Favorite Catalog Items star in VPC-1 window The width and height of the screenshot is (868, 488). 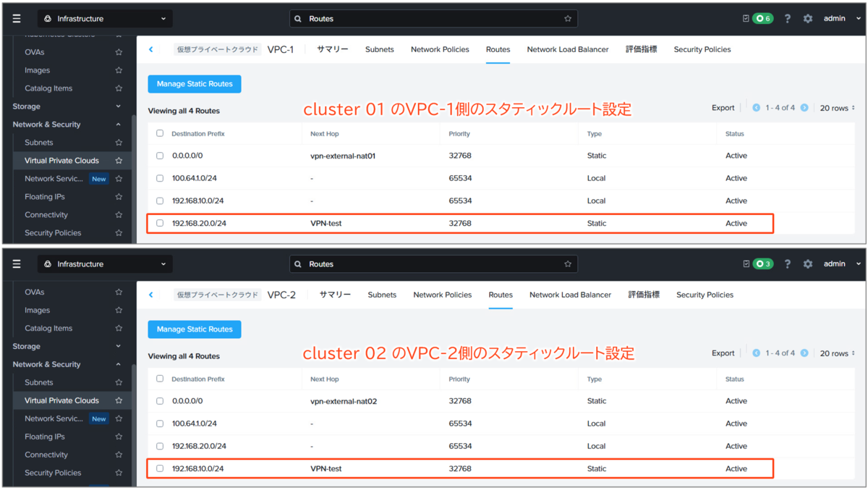tap(119, 88)
